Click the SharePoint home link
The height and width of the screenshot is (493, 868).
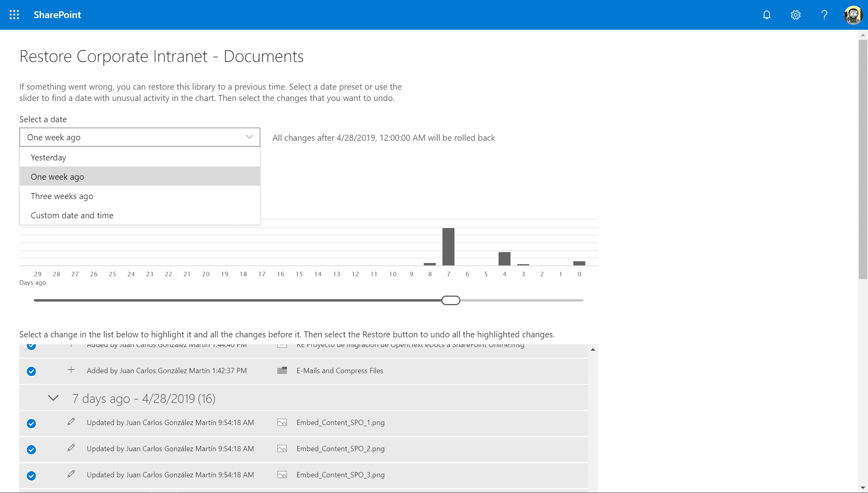57,15
